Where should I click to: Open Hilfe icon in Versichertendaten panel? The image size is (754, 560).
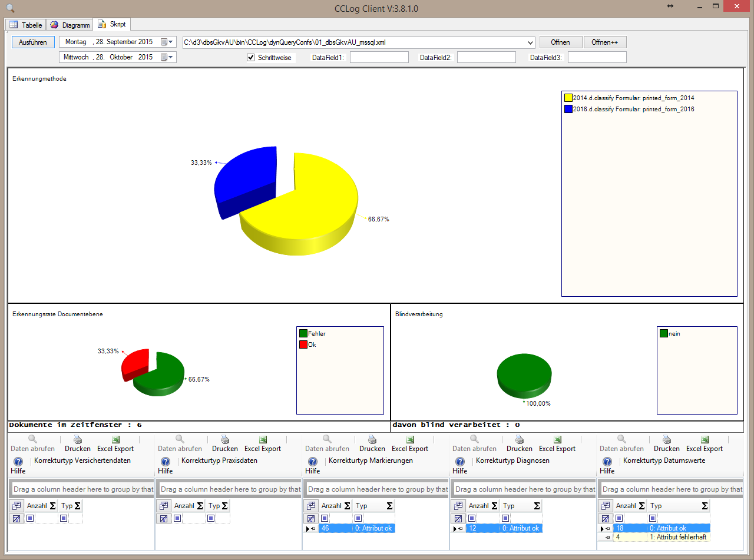pyautogui.click(x=18, y=462)
